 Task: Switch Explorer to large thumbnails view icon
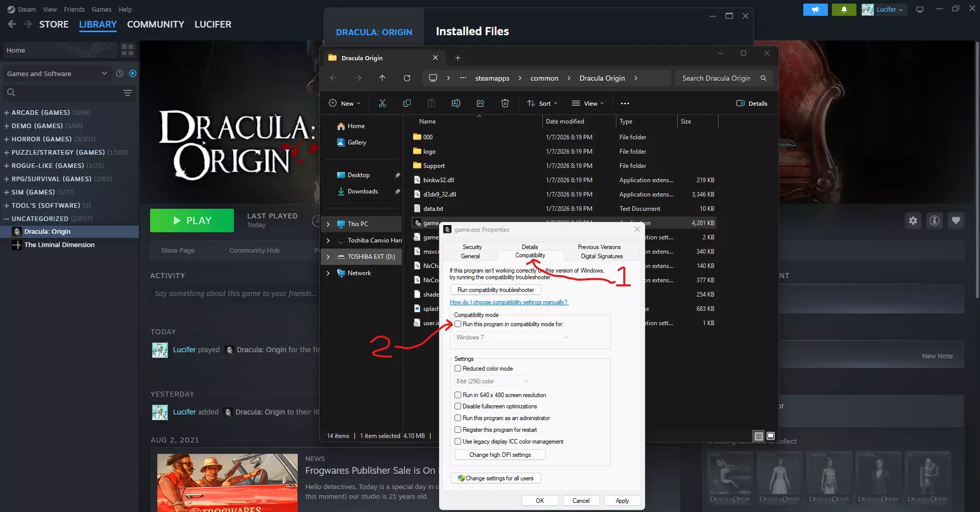tap(771, 436)
